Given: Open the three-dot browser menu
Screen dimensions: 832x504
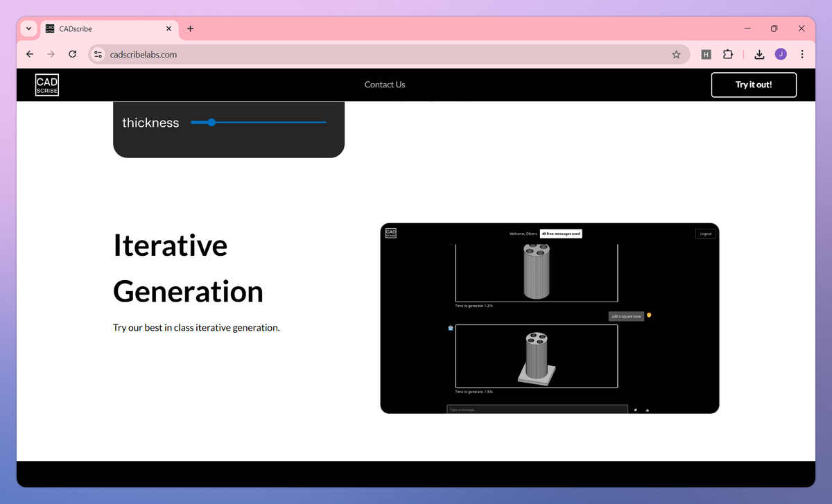Looking at the screenshot, I should tap(802, 54).
